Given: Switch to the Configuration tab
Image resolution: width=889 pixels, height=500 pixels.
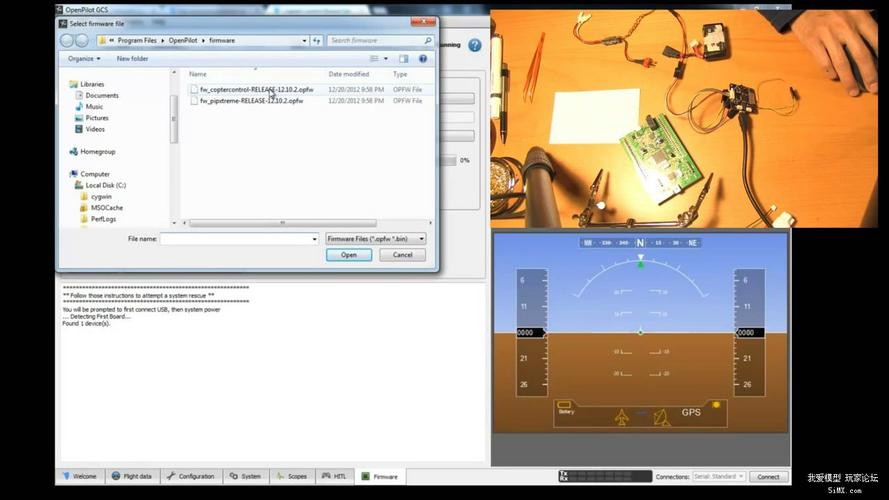Looking at the screenshot, I should point(191,476).
